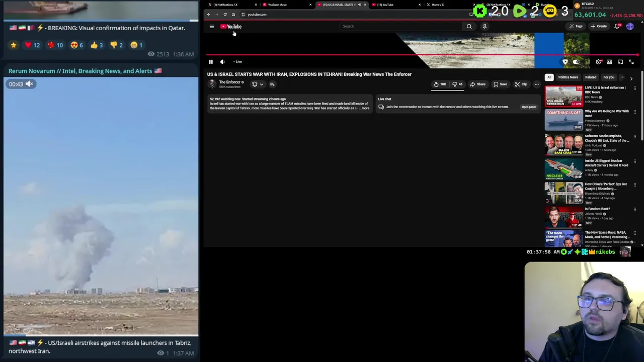This screenshot has height=362, width=644.
Task: Focus the YouTube search field
Action: tap(400, 26)
